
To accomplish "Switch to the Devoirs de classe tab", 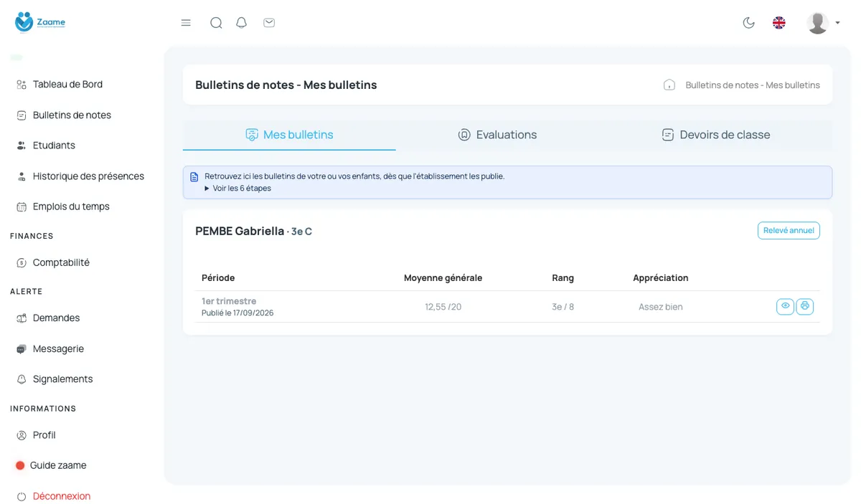I will coord(716,135).
